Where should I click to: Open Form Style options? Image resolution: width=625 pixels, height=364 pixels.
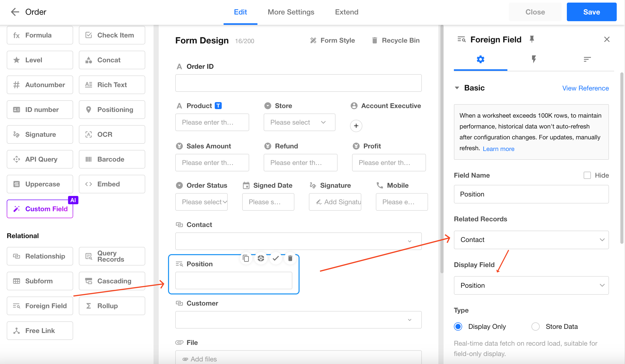[332, 40]
